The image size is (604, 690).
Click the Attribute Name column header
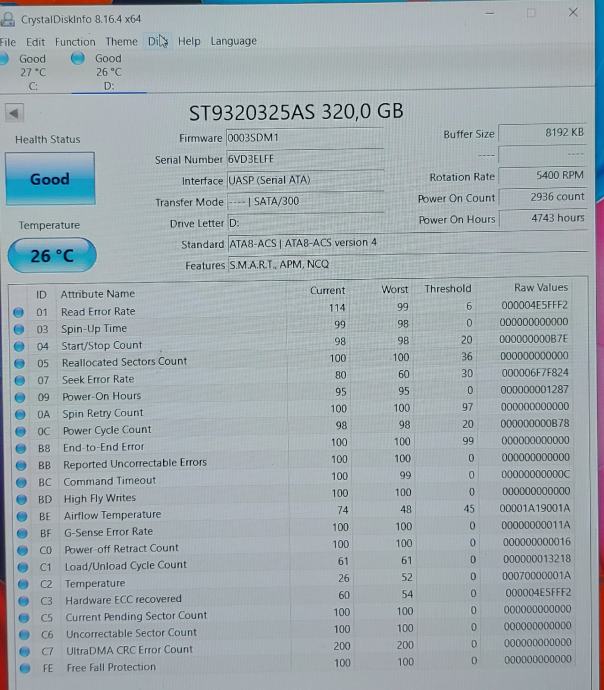tap(98, 294)
